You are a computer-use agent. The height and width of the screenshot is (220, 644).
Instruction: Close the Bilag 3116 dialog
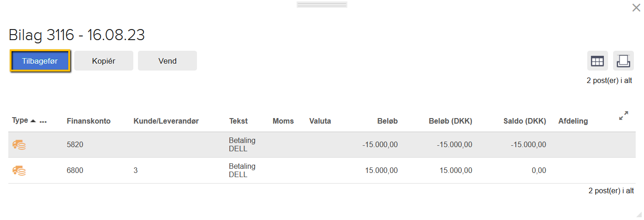pos(636,7)
